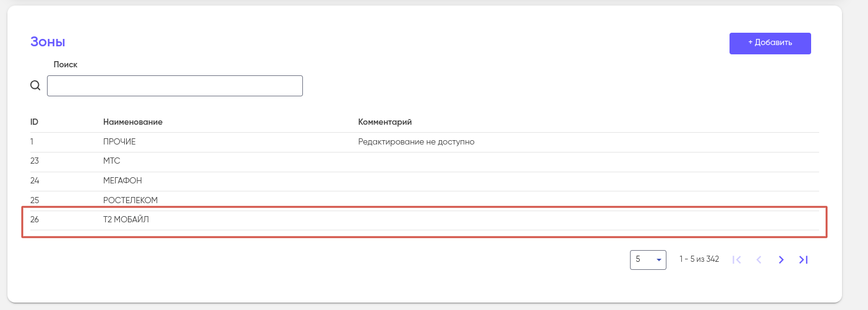The image size is (868, 310).
Task: Select the МТС zone row
Action: 112,161
